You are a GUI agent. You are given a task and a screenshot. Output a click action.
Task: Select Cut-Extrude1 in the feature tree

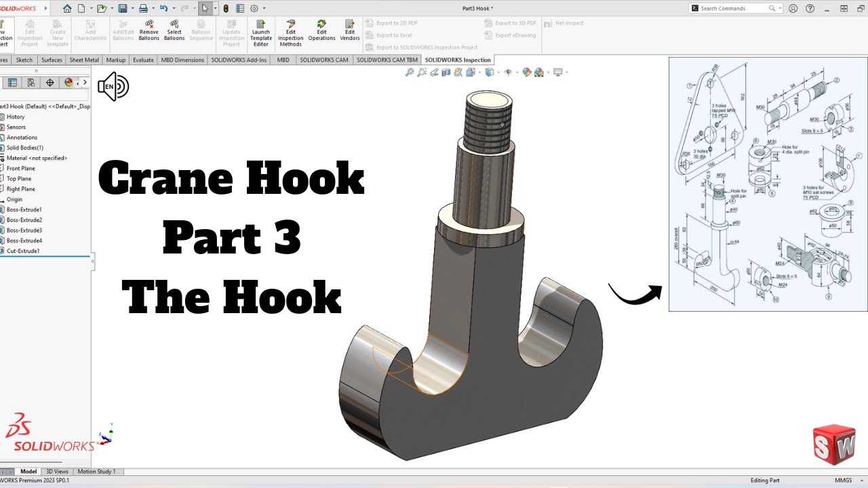click(x=23, y=251)
